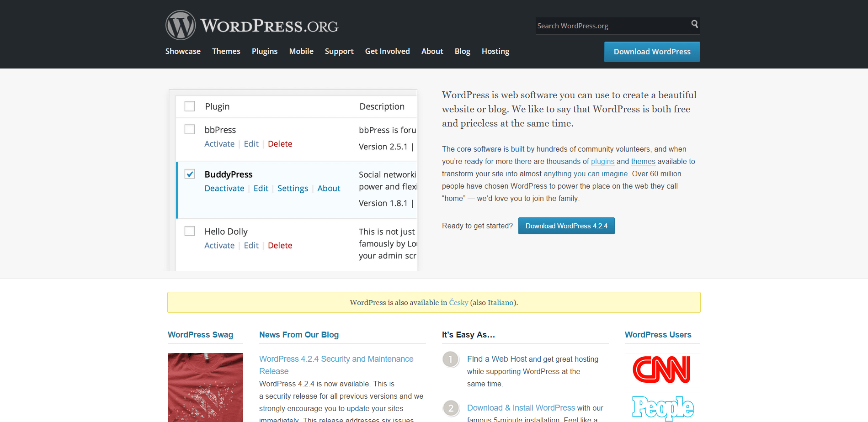Click the 'Version 1.8.1' text
The image size is (868, 422).
(x=383, y=203)
